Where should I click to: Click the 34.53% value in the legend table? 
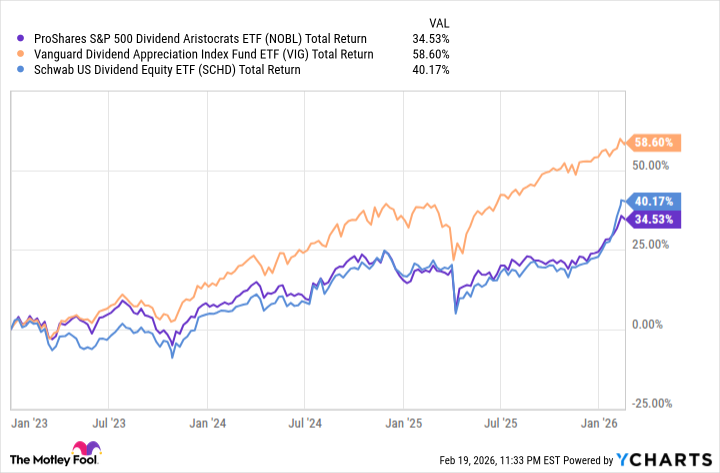429,37
